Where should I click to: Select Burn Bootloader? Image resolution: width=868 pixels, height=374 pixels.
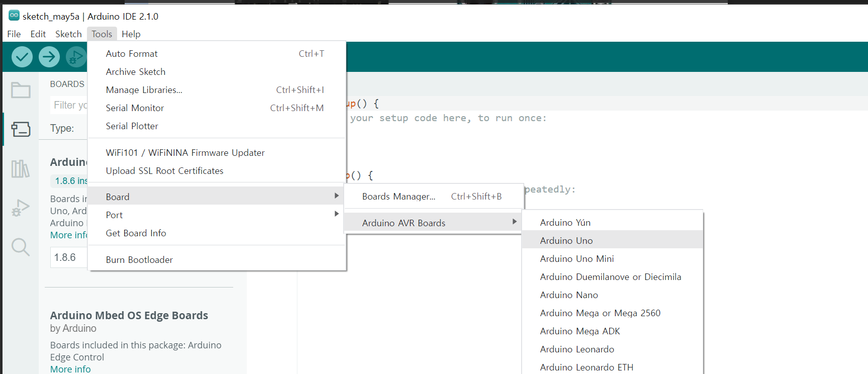point(217,260)
